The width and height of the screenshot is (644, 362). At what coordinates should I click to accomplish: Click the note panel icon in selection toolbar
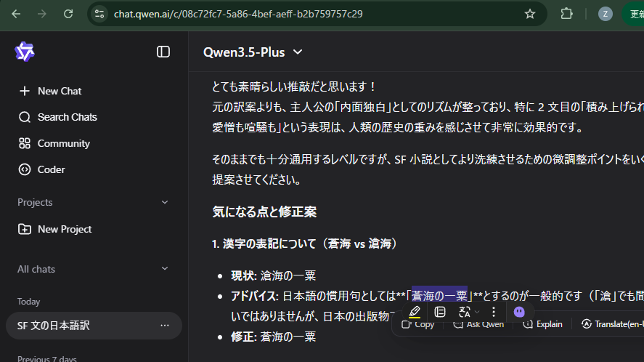[440, 313]
